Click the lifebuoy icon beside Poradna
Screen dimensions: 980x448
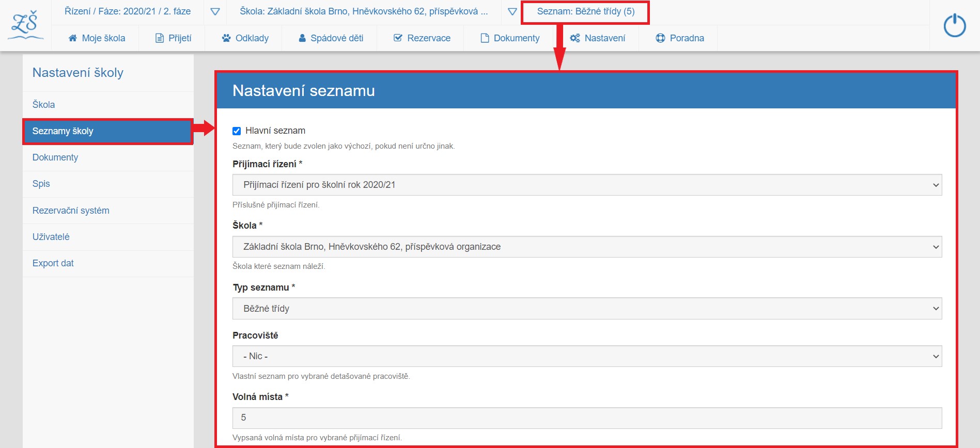pyautogui.click(x=660, y=38)
